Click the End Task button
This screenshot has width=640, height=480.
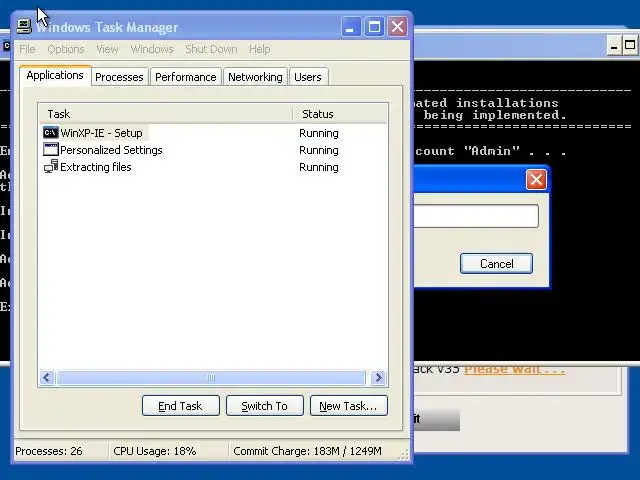(180, 406)
